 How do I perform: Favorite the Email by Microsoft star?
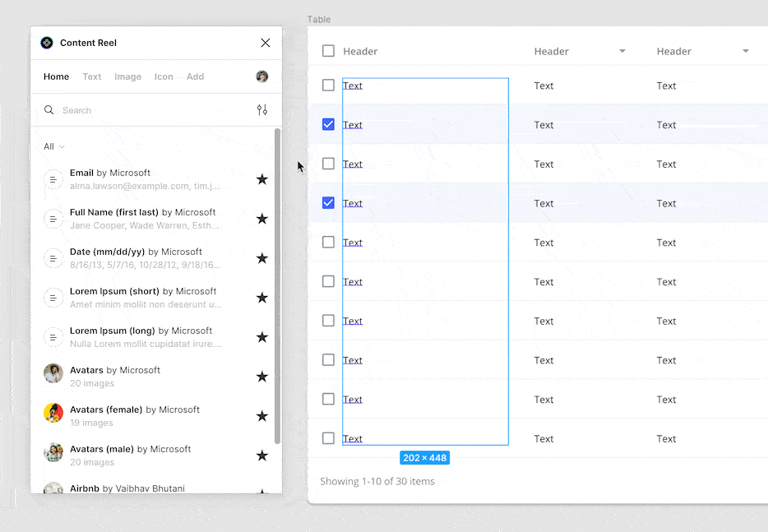[x=262, y=179]
